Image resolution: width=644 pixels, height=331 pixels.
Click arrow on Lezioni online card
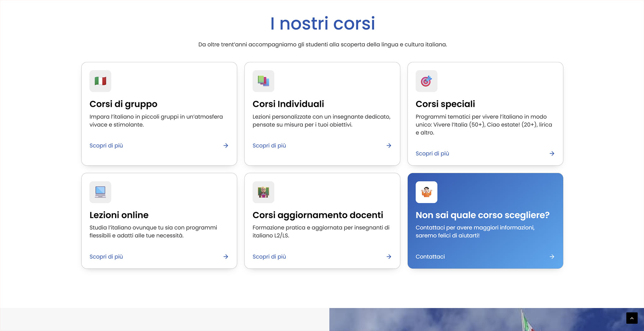point(226,257)
